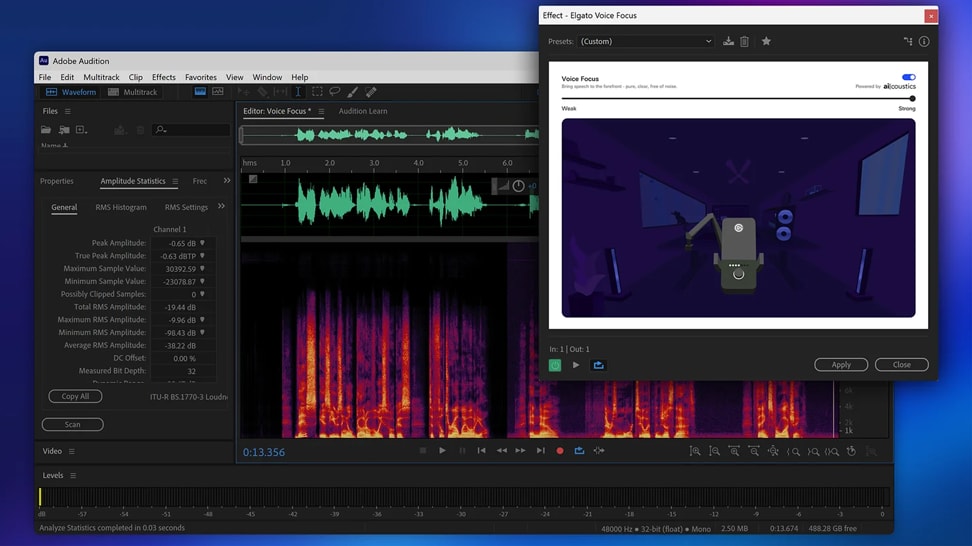Mark preset as favorite with star icon
The height and width of the screenshot is (546, 972).
click(766, 42)
